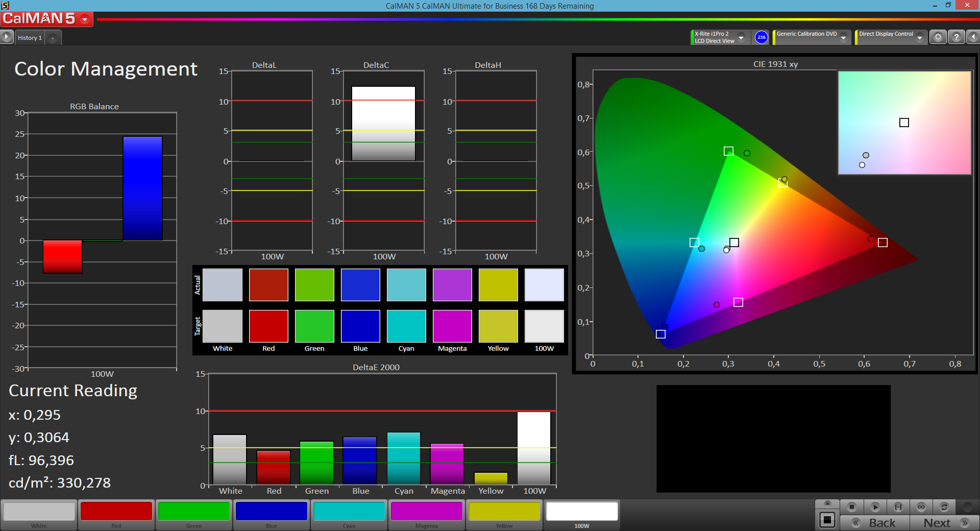This screenshot has width=980, height=531.
Task: Click the stop measurement icon
Action: click(x=851, y=507)
